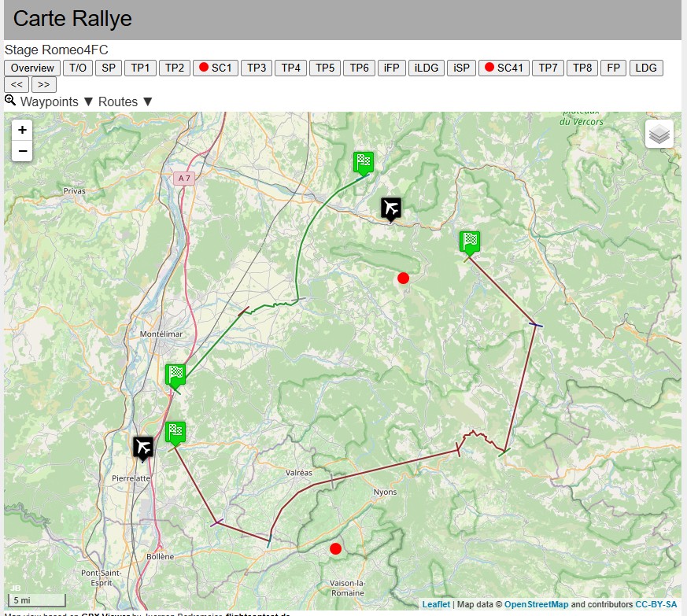The height and width of the screenshot is (616, 687).
Task: Select the checkered flag marker near Montélimar
Action: [x=175, y=375]
